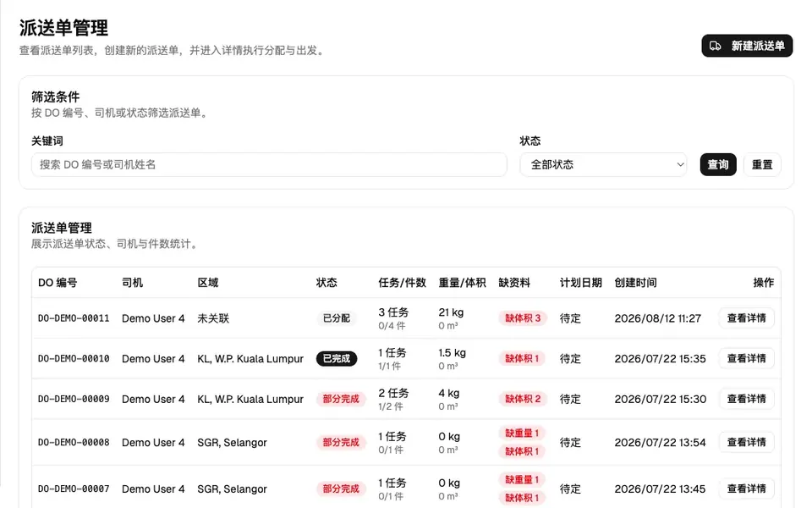Click 部分完成 badge in DO-DEMO-00007 row
The image size is (812, 508).
tap(341, 489)
